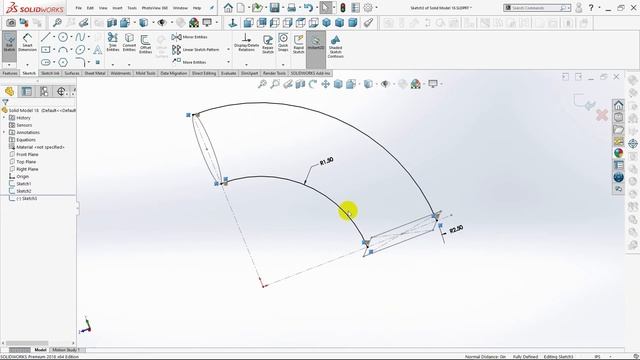
Task: Click the R1.50 radius dimension
Action: coord(327,161)
